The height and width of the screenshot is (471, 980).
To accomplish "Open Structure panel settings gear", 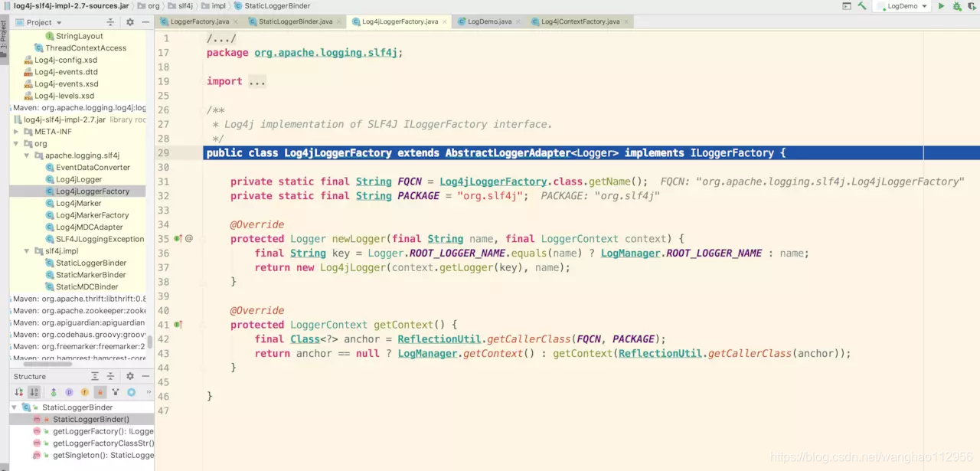I will (x=130, y=376).
